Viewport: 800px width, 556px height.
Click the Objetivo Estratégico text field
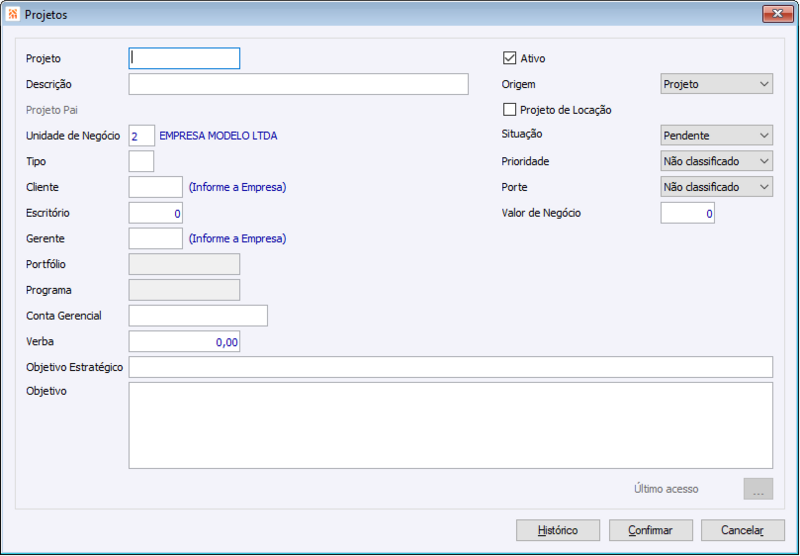coord(451,367)
